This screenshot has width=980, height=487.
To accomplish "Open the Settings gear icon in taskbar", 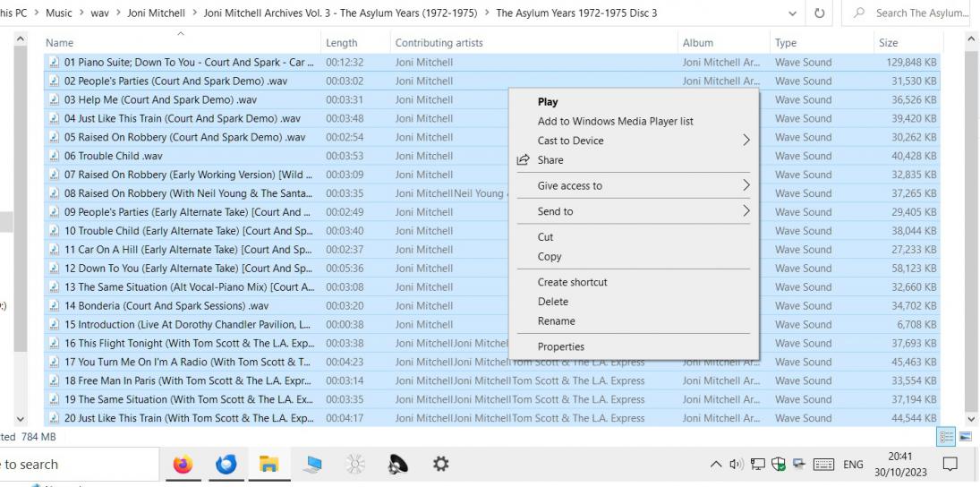I will pos(440,465).
